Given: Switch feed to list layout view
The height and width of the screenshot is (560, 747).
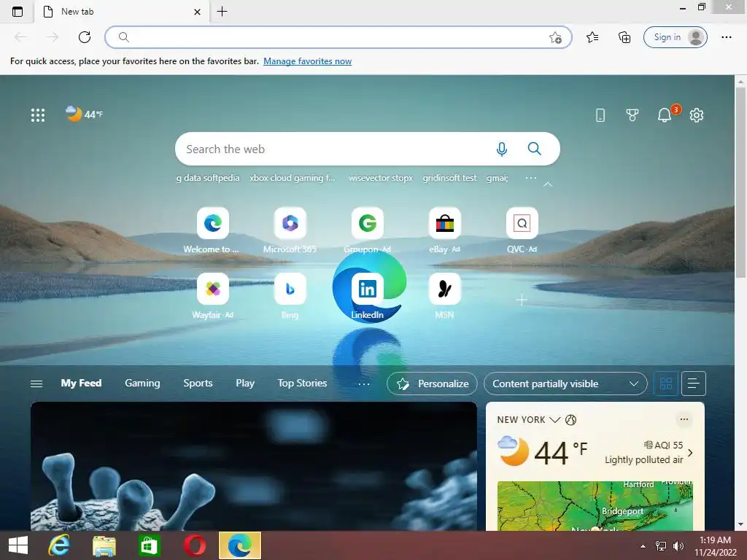Looking at the screenshot, I should click(694, 384).
